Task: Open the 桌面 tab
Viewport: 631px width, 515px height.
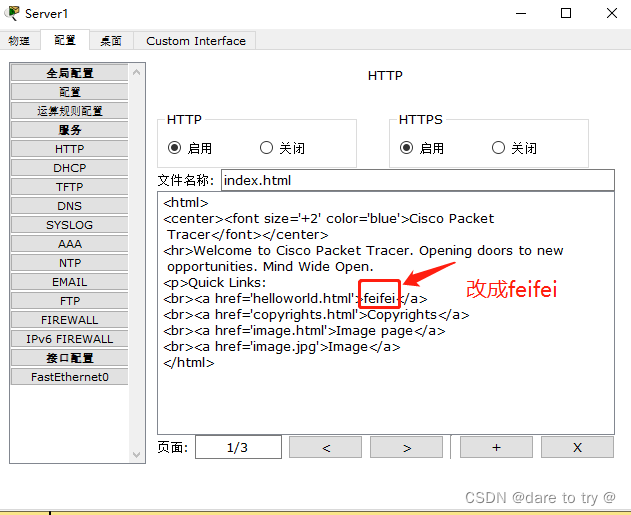Action: point(111,41)
